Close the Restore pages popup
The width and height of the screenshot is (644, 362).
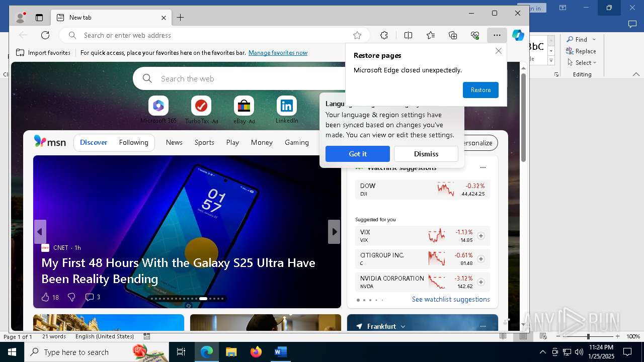(x=499, y=51)
